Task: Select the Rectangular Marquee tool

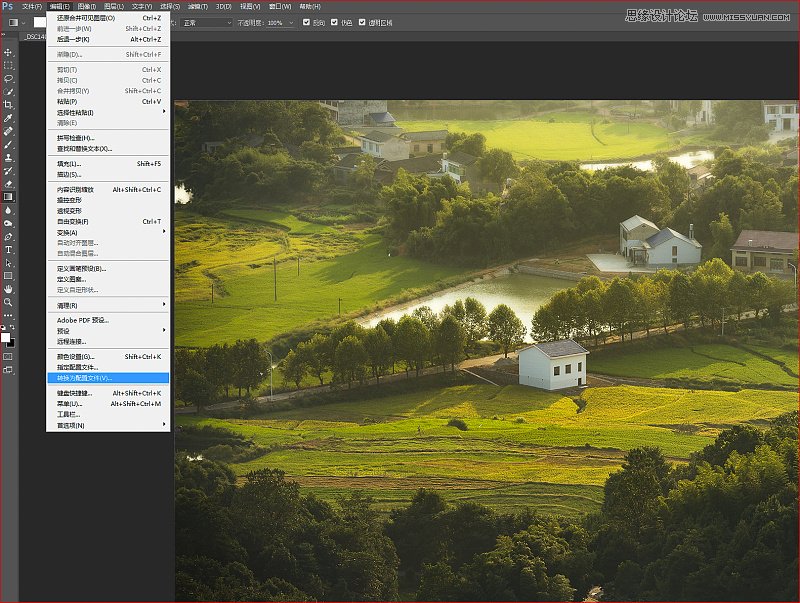Action: [x=8, y=65]
